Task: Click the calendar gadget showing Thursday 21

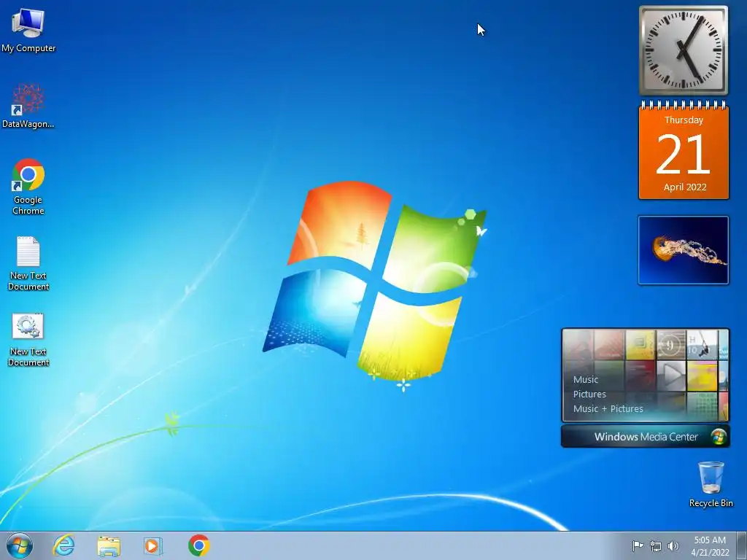Action: tap(684, 150)
